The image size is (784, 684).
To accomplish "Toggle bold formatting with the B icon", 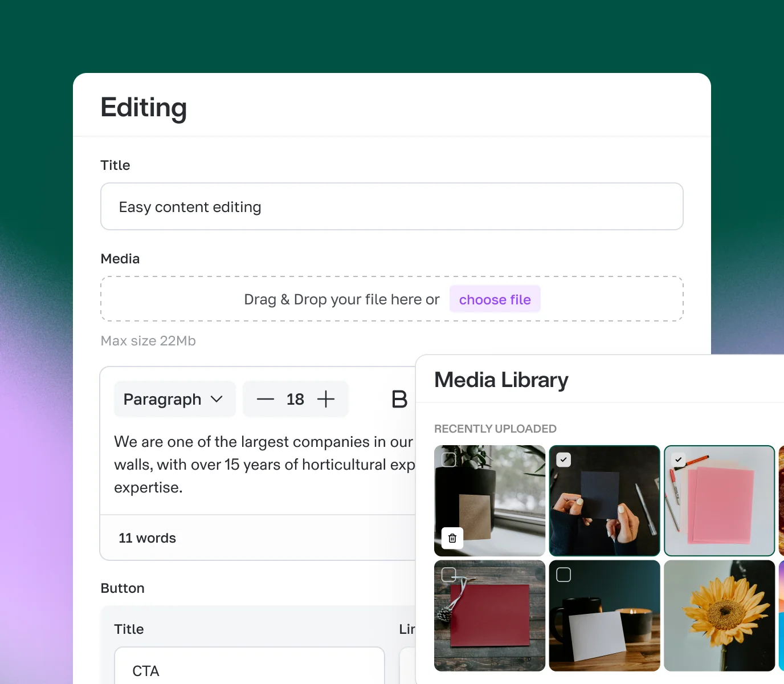I will click(399, 400).
